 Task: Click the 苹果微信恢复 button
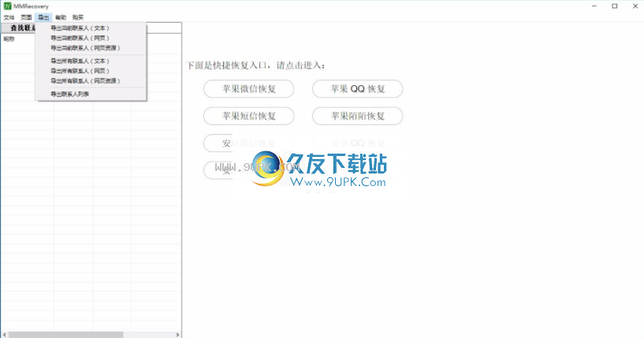248,89
